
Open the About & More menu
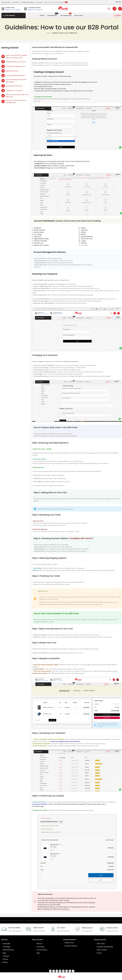pyautogui.click(x=79, y=16)
